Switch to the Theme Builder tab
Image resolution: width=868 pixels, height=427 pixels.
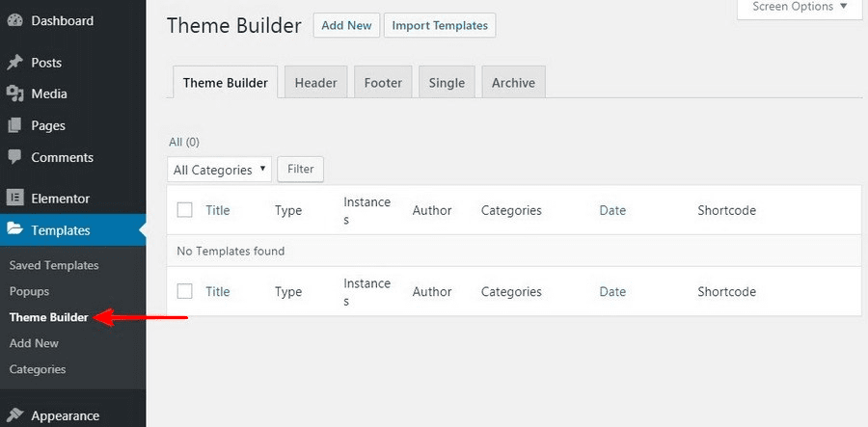pyautogui.click(x=226, y=83)
